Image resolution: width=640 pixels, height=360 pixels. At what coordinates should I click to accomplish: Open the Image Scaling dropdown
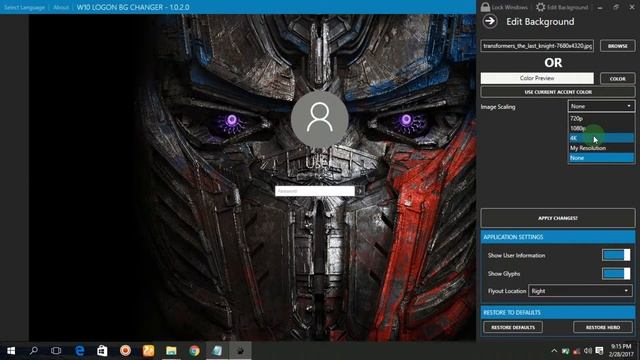[601, 106]
